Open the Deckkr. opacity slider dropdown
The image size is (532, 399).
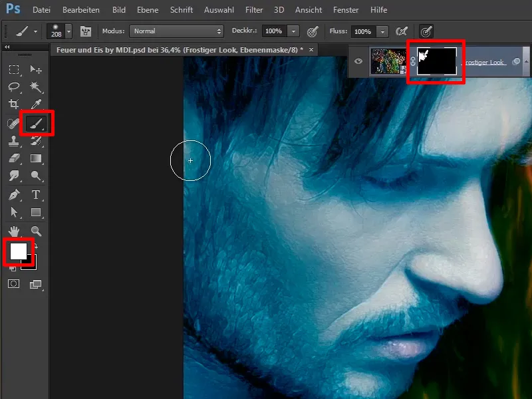tap(293, 31)
